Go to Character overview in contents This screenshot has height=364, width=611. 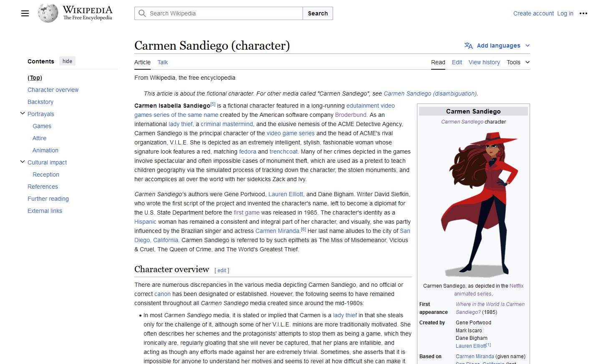click(x=53, y=90)
